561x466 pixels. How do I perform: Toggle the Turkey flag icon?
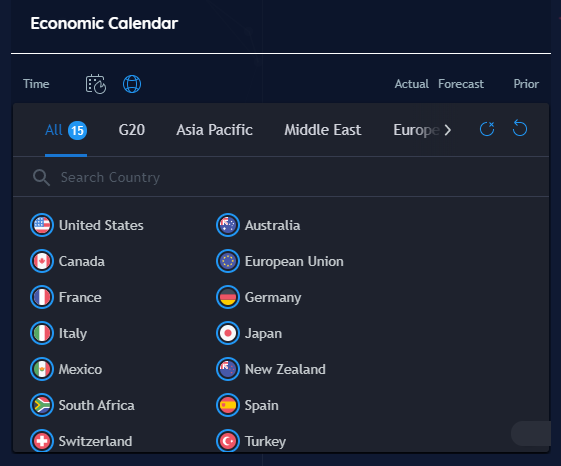click(x=228, y=441)
